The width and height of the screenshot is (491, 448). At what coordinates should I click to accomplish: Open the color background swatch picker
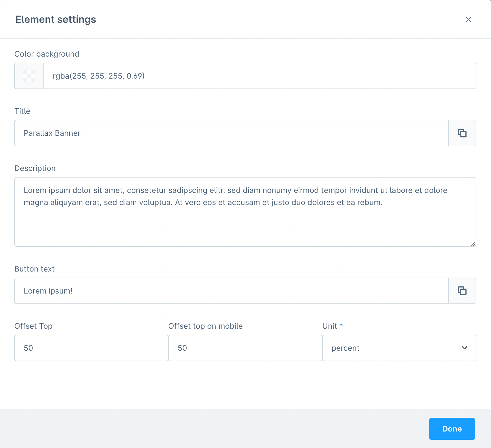[29, 76]
